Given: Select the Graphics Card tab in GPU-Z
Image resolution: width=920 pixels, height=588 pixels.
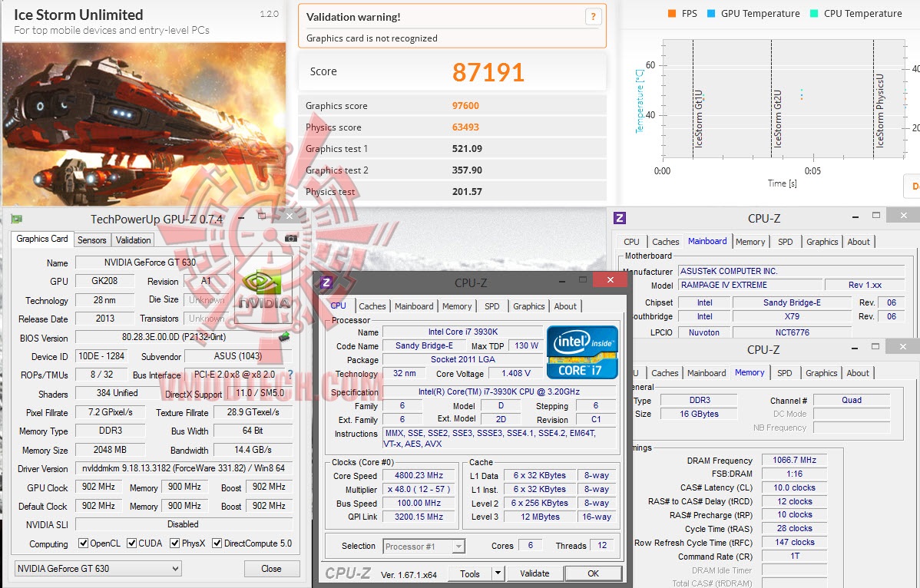Looking at the screenshot, I should point(42,239).
